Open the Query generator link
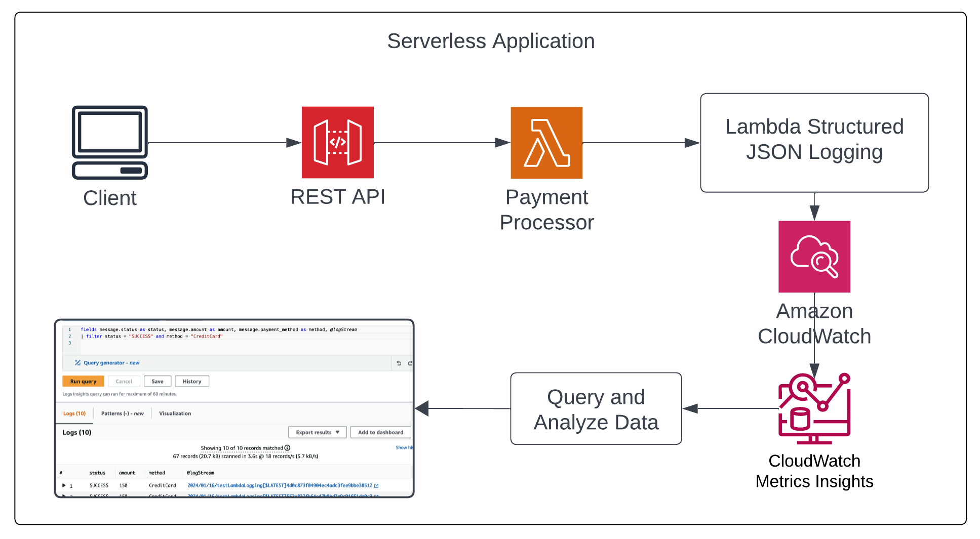 tap(111, 363)
